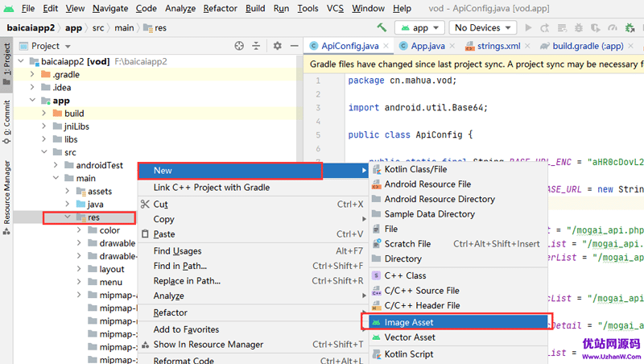Select Image Asset from the New submenu

coord(458,322)
